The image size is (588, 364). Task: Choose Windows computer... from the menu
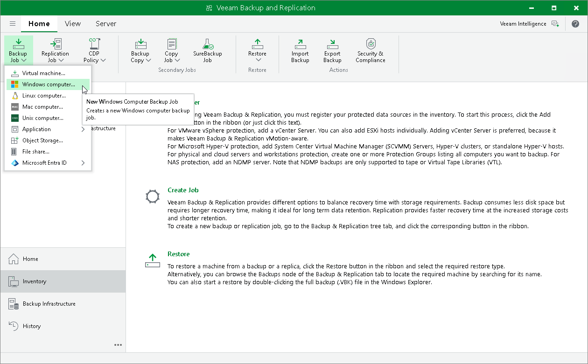(x=48, y=84)
